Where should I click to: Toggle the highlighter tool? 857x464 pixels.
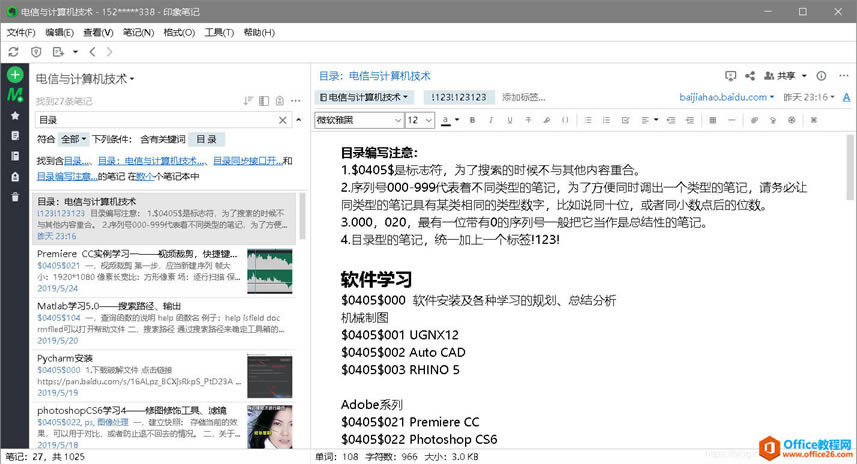click(x=547, y=120)
